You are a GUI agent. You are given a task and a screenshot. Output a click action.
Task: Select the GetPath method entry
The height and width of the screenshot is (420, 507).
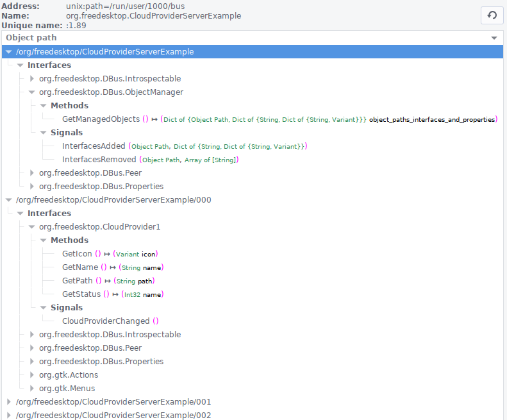tap(78, 281)
